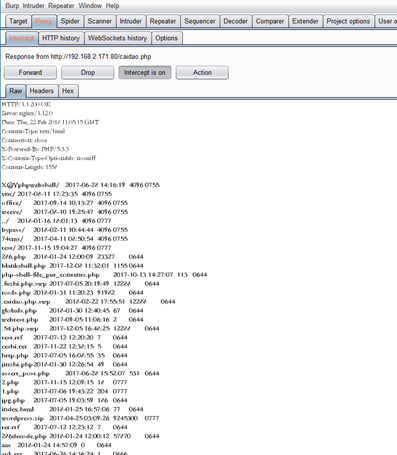Switch to the Target tab
The image size is (397, 455).
[18, 21]
